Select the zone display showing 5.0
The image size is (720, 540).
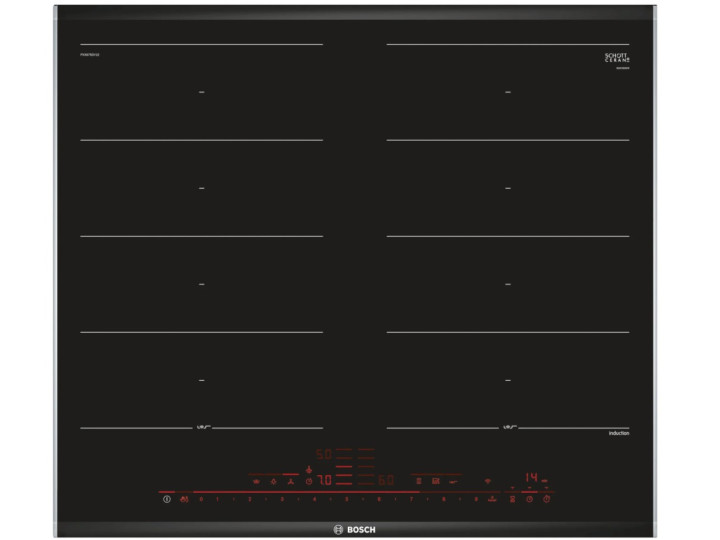pyautogui.click(x=324, y=454)
